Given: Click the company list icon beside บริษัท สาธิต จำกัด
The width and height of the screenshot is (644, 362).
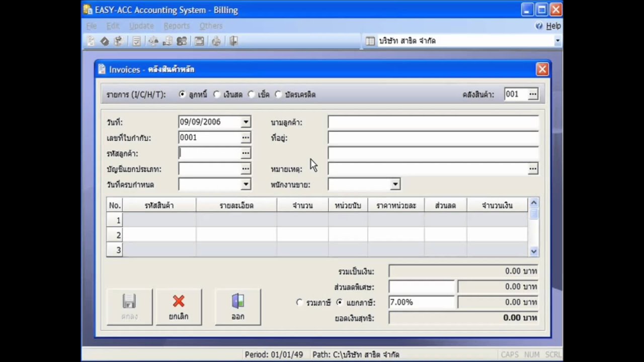Looking at the screenshot, I should [x=370, y=41].
